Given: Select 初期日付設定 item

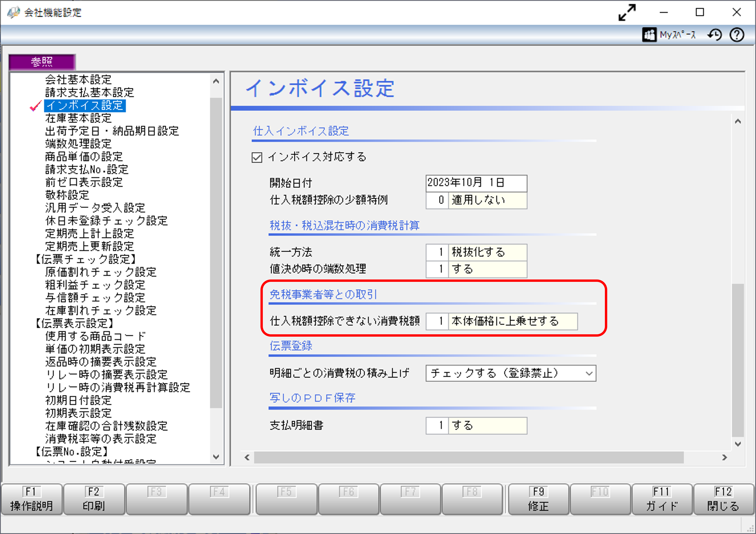Looking at the screenshot, I should pyautogui.click(x=78, y=401).
